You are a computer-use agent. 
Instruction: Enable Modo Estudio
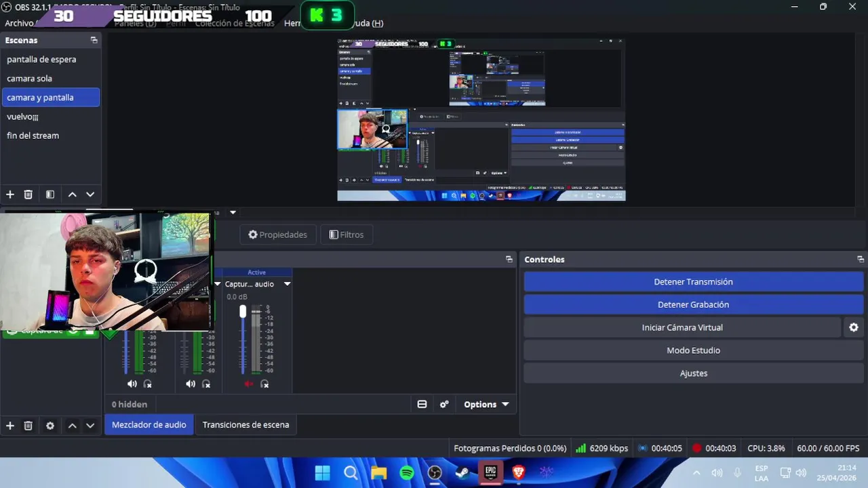coord(693,350)
